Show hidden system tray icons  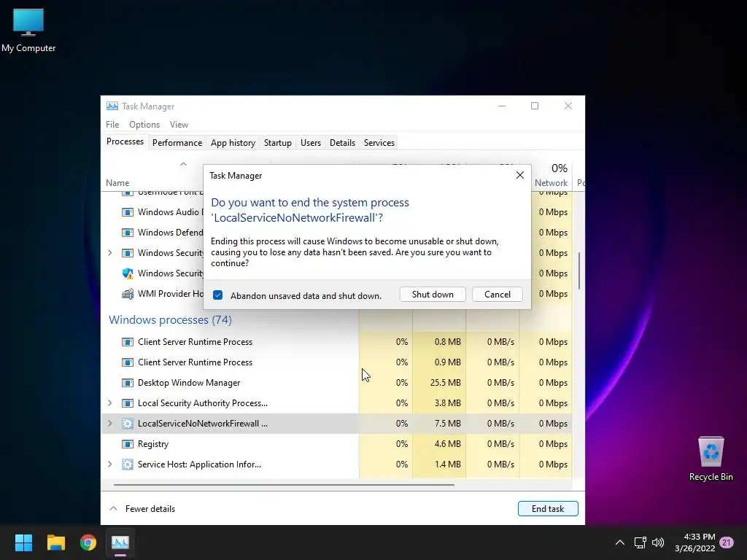tap(620, 542)
